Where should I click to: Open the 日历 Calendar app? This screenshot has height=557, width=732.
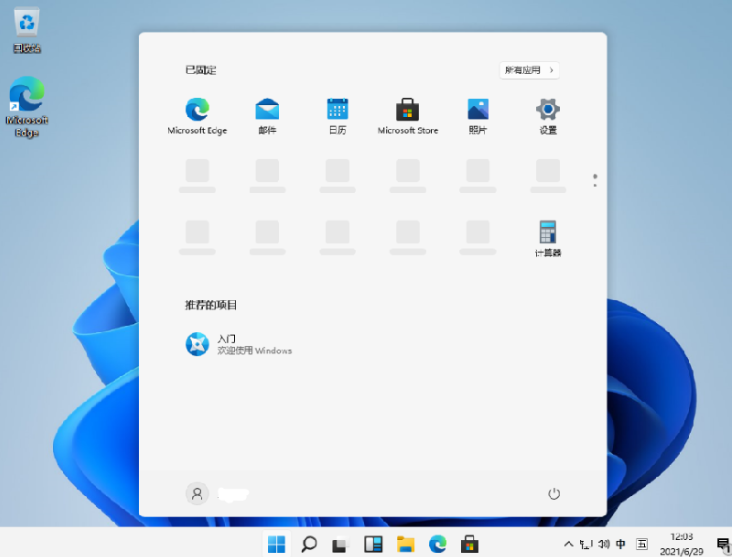(x=338, y=116)
